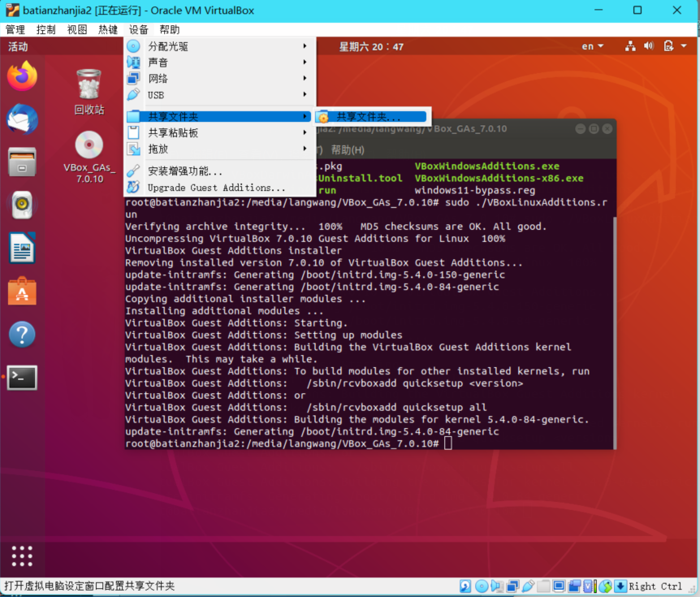This screenshot has height=597, width=700.
Task: Expand the 网络 submenu
Action: (x=219, y=79)
